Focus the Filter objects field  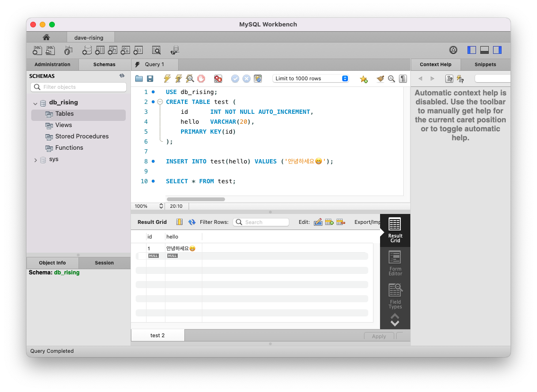(78, 87)
